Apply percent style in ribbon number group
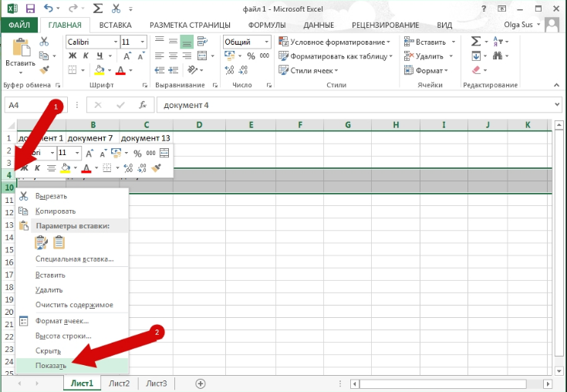The image size is (567, 392). tap(251, 56)
